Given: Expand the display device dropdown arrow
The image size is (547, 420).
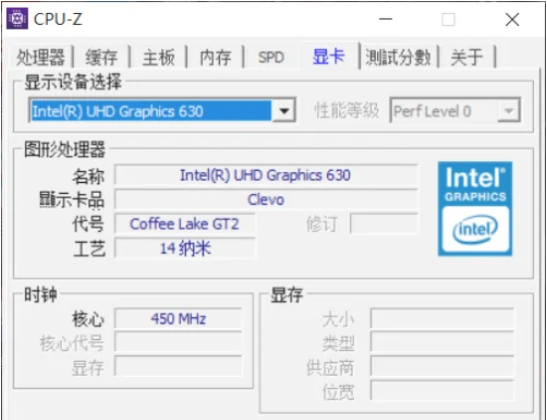Looking at the screenshot, I should tap(284, 111).
